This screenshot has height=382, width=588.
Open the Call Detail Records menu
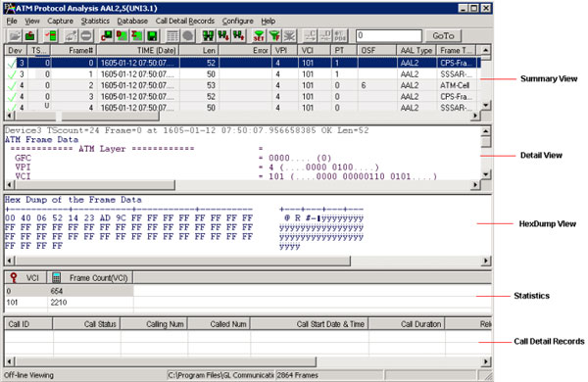tap(185, 21)
